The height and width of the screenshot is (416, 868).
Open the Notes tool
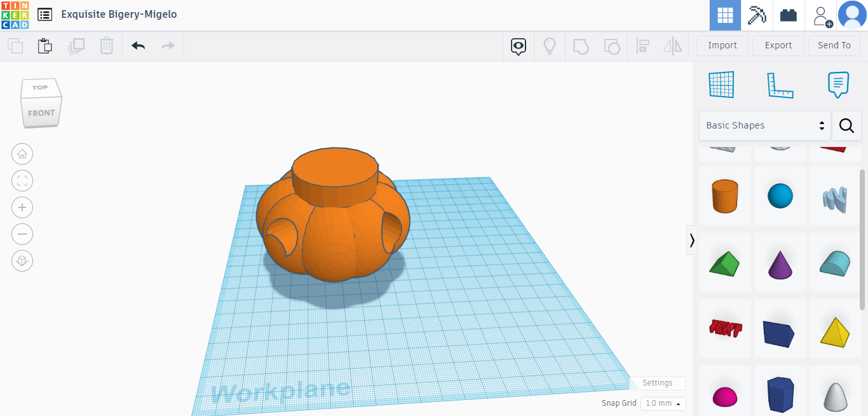[838, 85]
